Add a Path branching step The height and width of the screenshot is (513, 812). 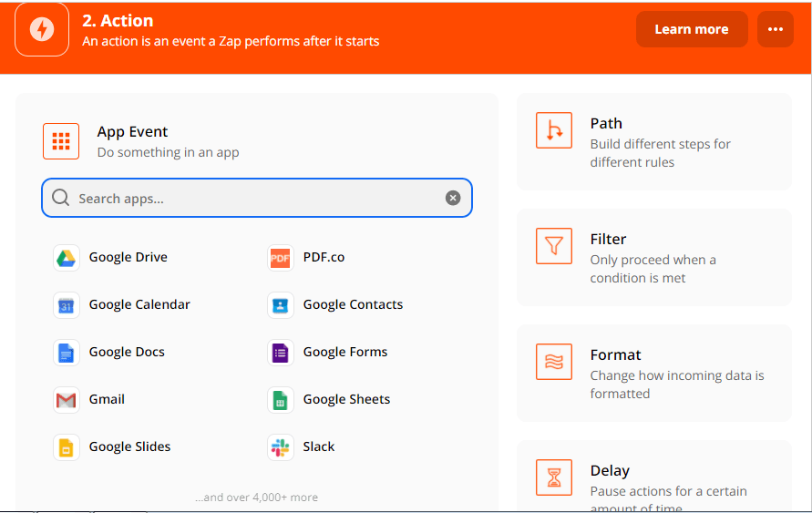(x=653, y=142)
